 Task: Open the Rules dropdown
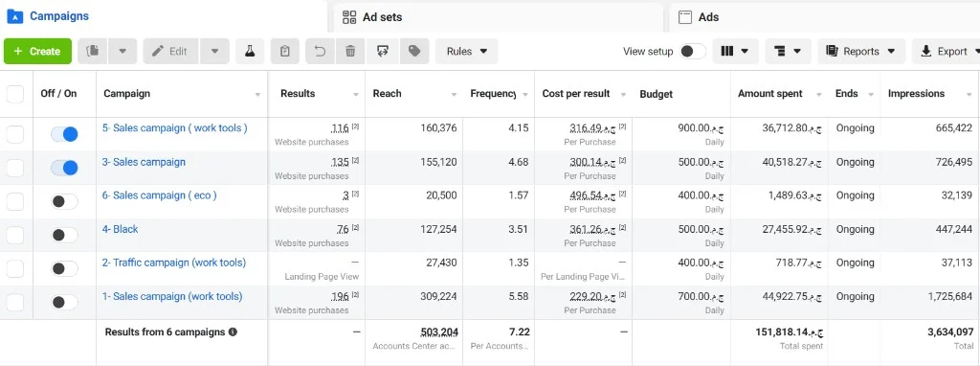[x=467, y=52]
